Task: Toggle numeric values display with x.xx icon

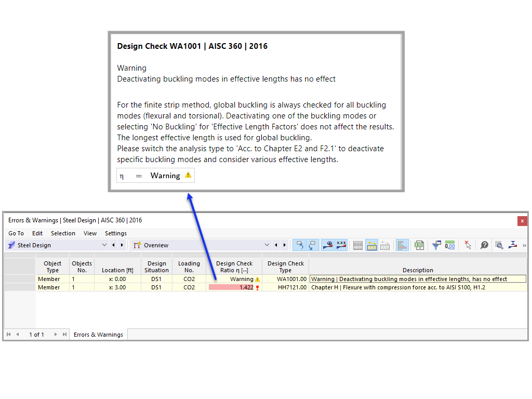Action: point(341,245)
